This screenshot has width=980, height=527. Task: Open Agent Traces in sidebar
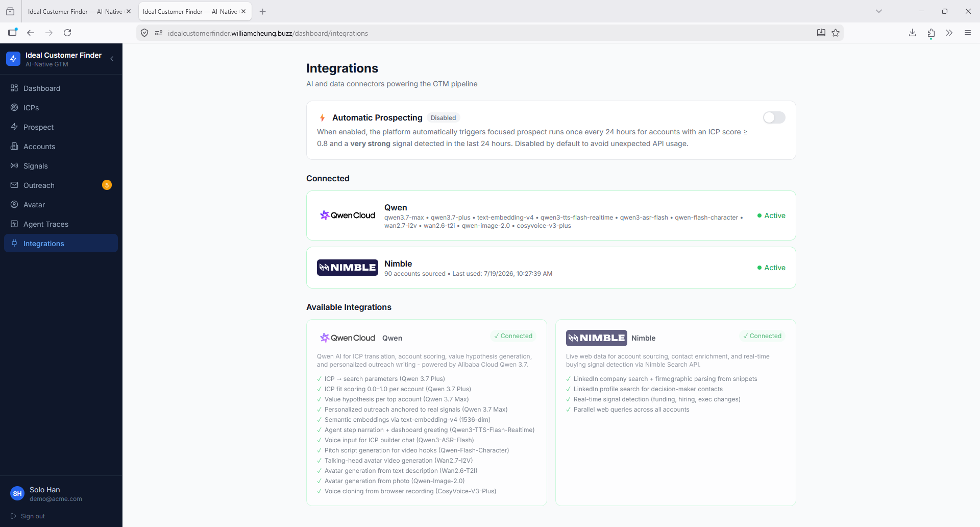pyautogui.click(x=61, y=224)
